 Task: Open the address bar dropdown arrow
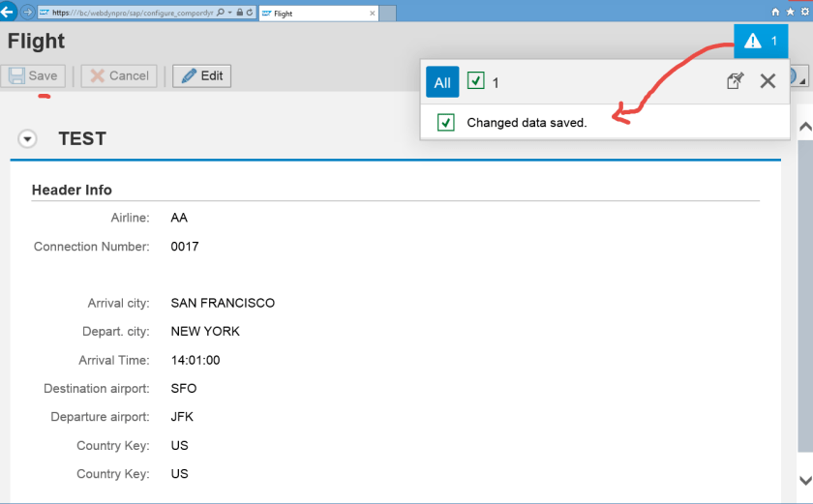tap(229, 13)
